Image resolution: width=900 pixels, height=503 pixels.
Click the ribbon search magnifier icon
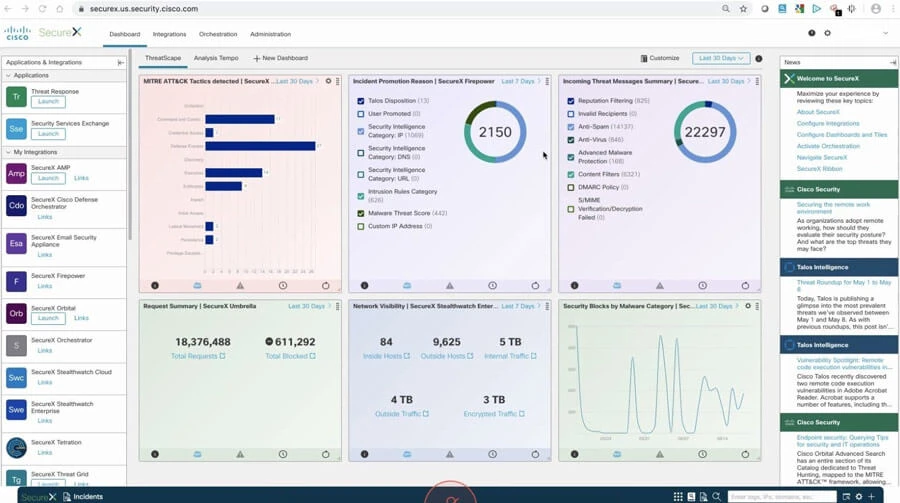coord(716,497)
